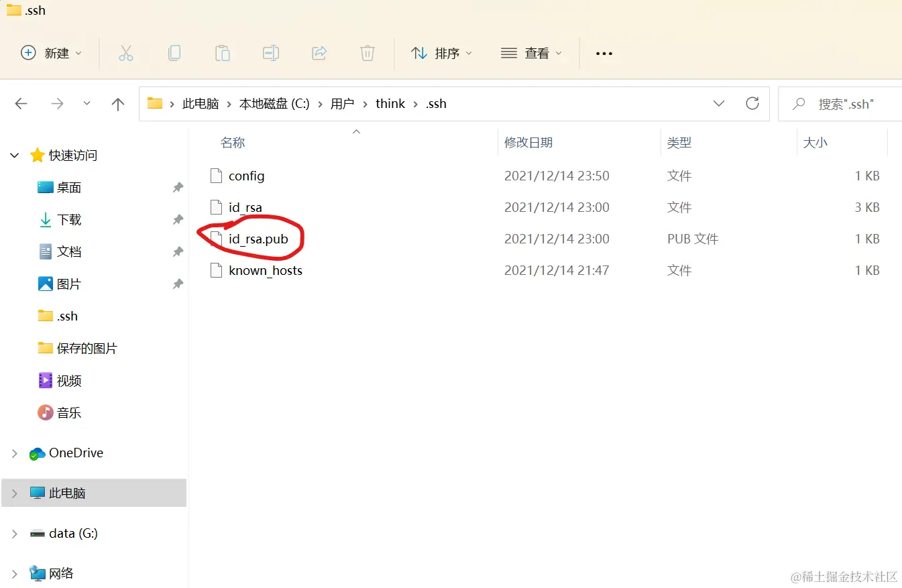902x588 pixels.
Task: Click 此电脑 in the address path
Action: pos(201,103)
